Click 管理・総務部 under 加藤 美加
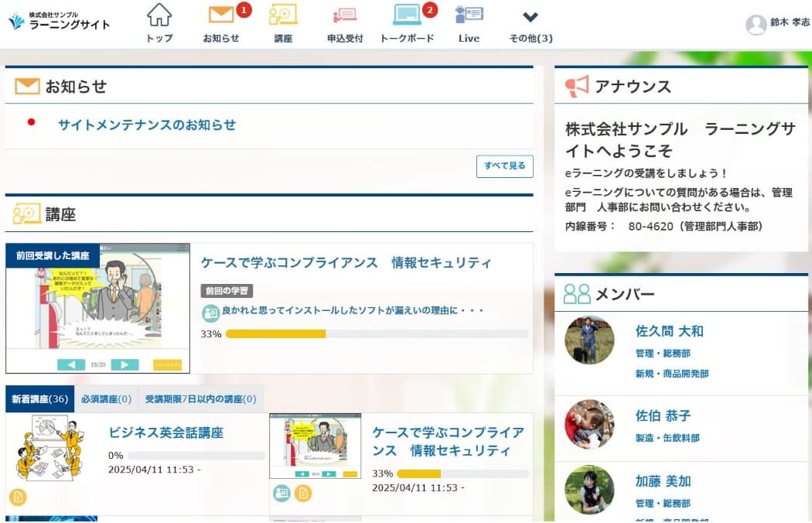 coord(663,504)
